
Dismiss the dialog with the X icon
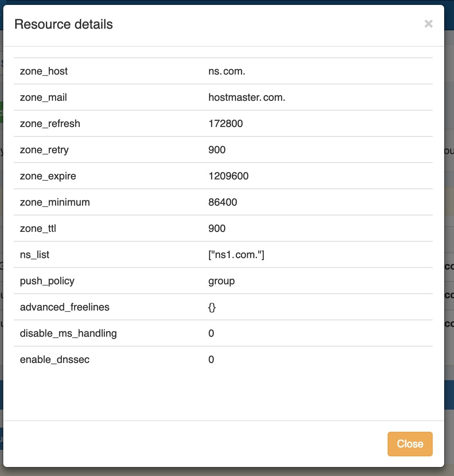pos(428,24)
